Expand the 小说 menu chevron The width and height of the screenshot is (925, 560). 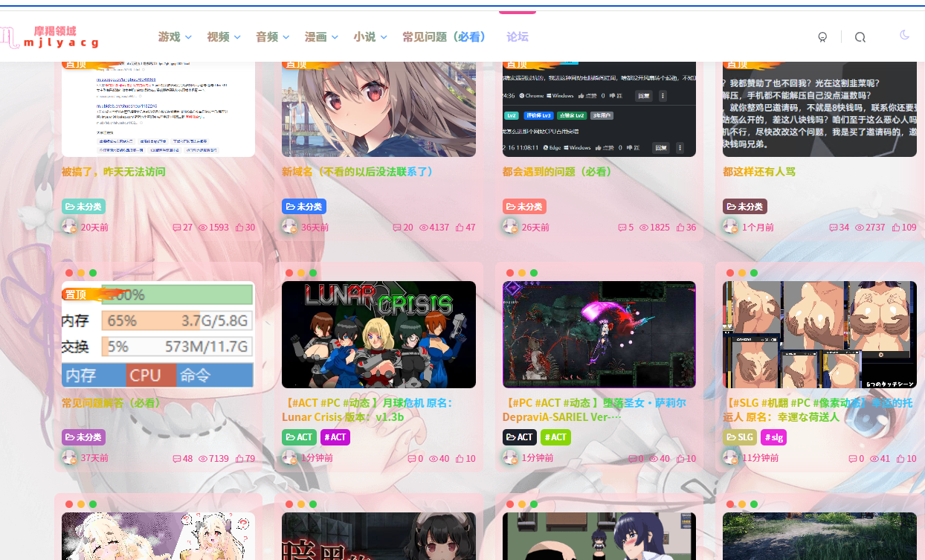click(384, 37)
